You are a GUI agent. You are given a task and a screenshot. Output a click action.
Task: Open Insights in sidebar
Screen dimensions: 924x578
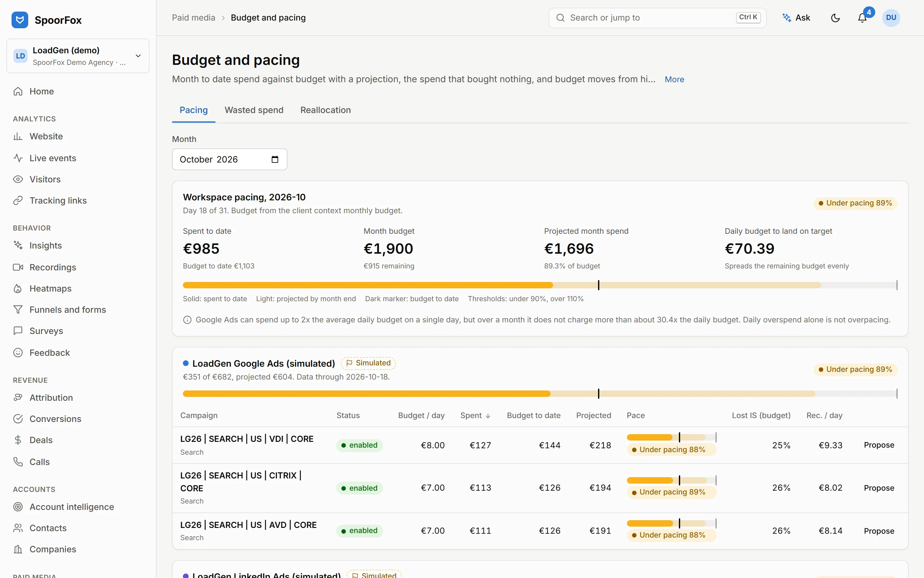(x=78, y=245)
